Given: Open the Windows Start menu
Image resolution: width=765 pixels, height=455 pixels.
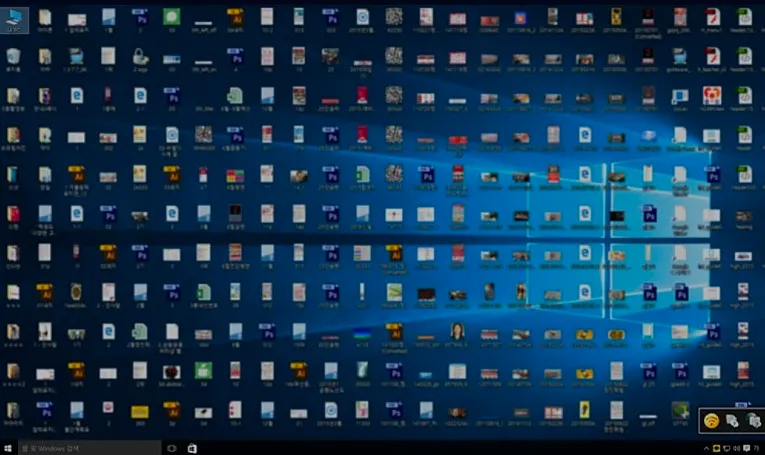Looking at the screenshot, I should [x=8, y=448].
